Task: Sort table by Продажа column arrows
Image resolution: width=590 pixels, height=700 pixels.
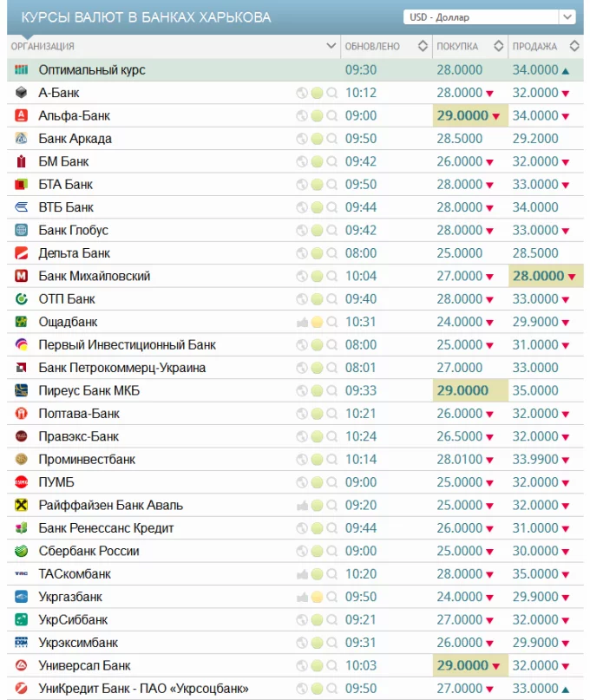Action: pos(574,45)
